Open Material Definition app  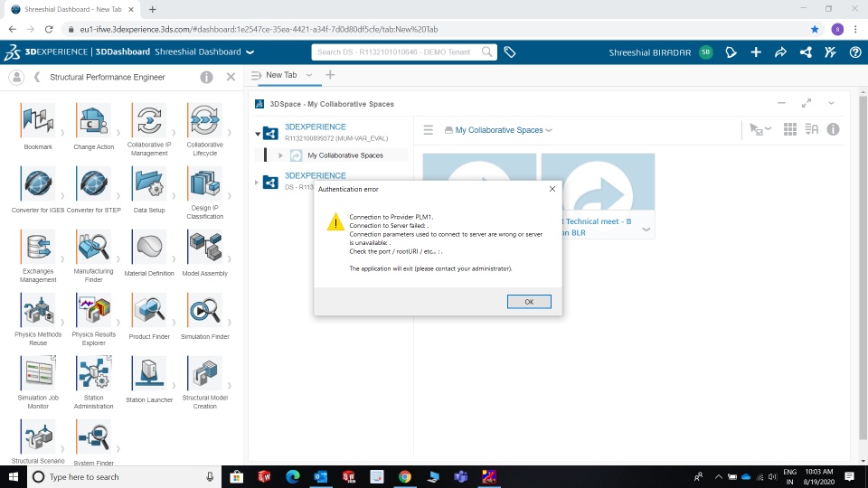pyautogui.click(x=149, y=247)
